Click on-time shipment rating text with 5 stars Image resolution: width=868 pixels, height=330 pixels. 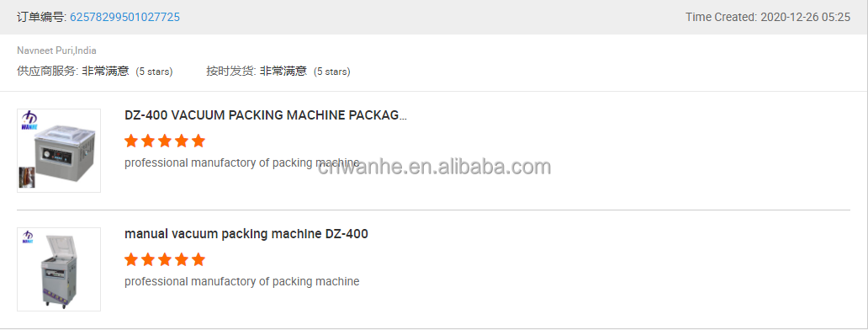(278, 71)
